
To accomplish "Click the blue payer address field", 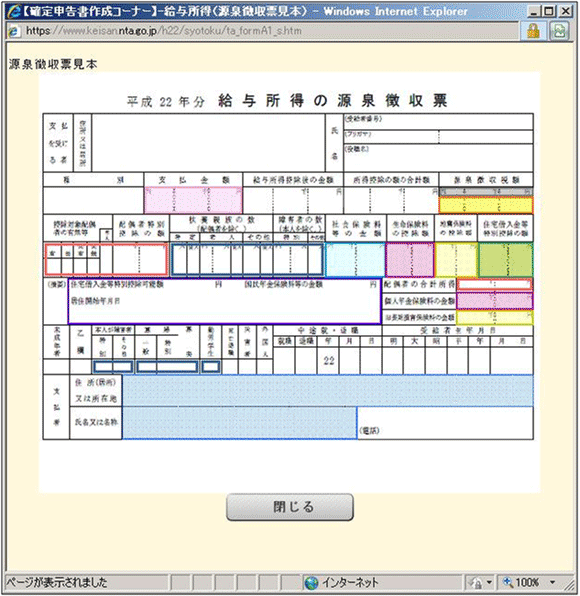I will point(328,391).
